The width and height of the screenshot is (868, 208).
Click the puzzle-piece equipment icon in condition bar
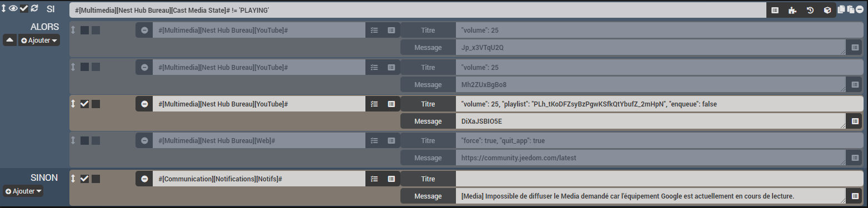click(792, 10)
